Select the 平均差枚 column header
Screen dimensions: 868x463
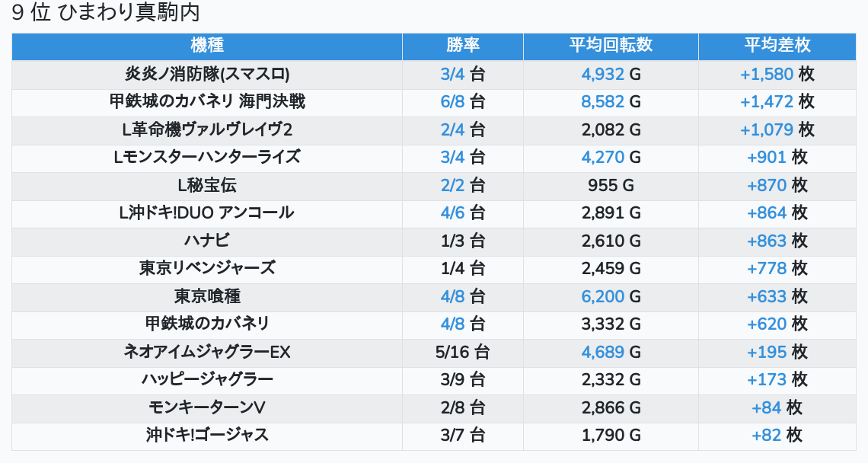pos(777,46)
